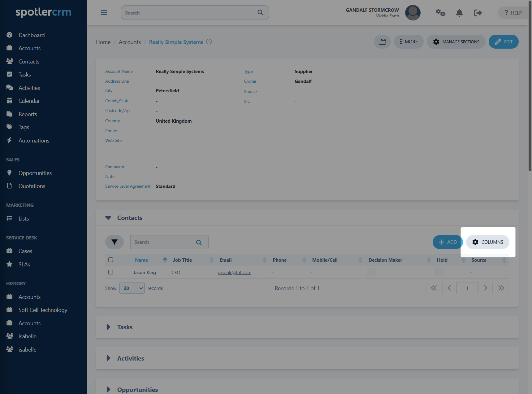
Task: Open the settings gears icon
Action: (x=440, y=13)
